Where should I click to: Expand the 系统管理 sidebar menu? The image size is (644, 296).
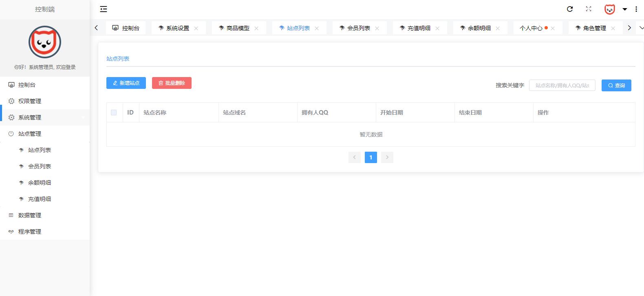click(30, 117)
